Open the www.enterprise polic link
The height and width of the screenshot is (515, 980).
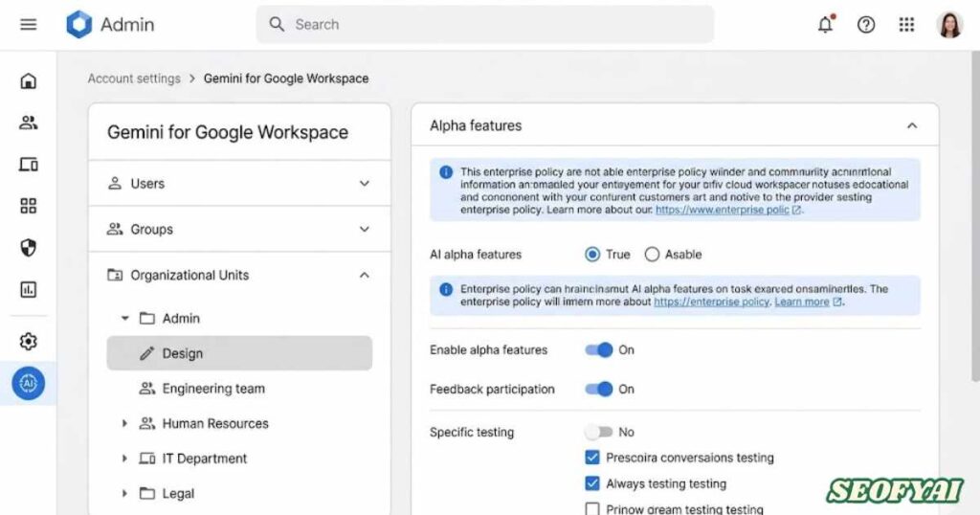(723, 210)
